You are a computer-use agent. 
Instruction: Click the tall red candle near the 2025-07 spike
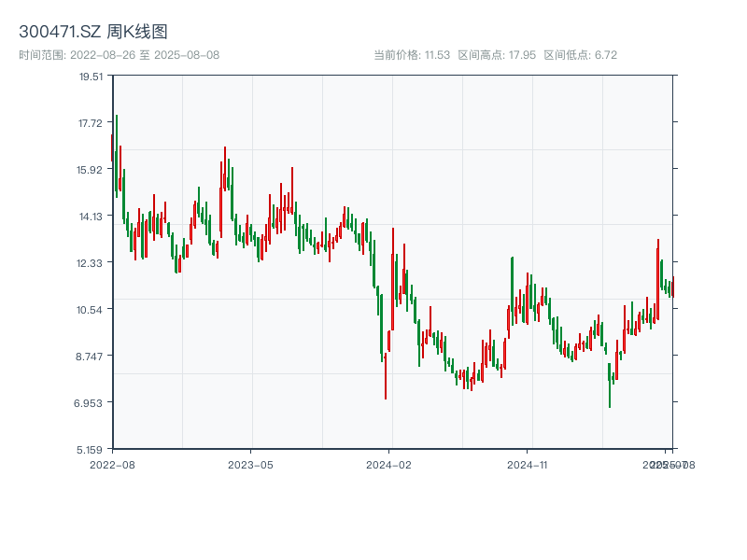[x=658, y=279]
